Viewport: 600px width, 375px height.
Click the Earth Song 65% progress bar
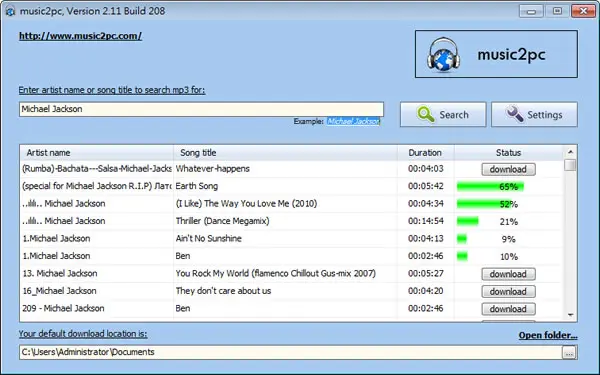pos(490,187)
